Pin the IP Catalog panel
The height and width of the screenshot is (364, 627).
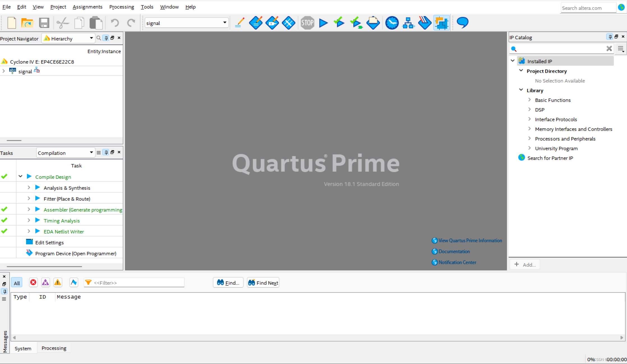click(x=610, y=37)
